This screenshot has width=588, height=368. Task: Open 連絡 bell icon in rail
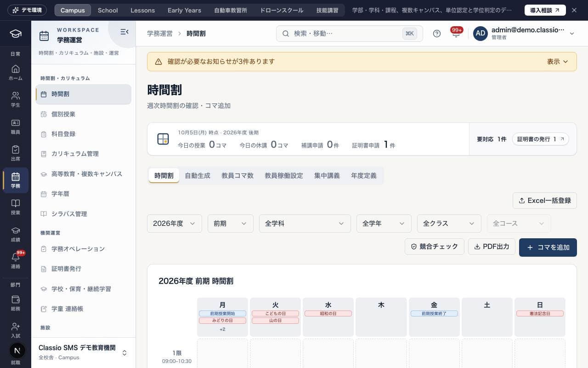tap(16, 261)
